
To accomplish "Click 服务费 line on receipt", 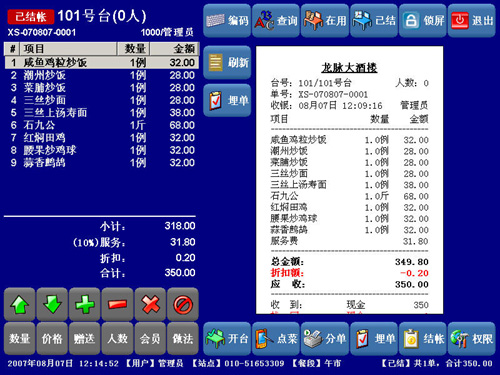I will pos(349,241).
